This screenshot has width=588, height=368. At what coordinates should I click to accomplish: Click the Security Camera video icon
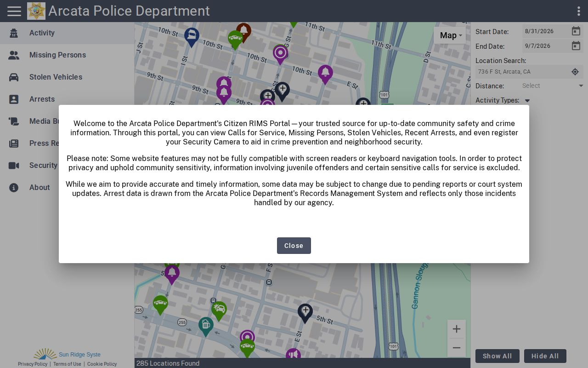pos(14,166)
